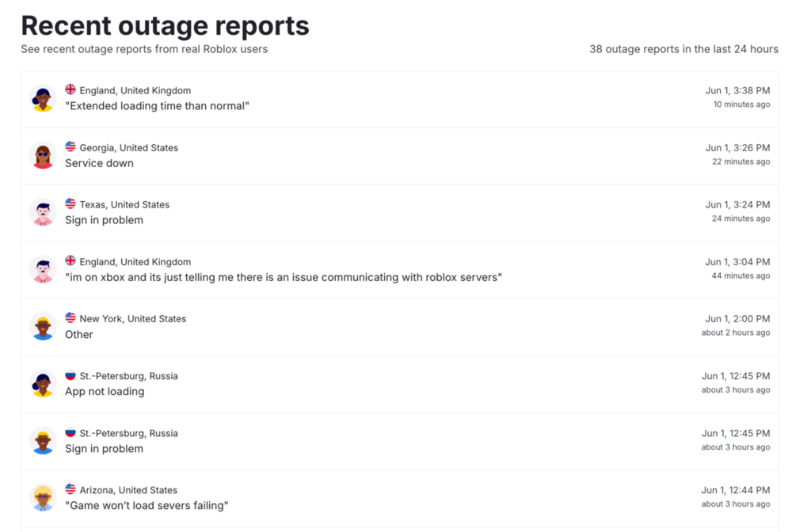
Task: Click the St.-Petersburg location above Sign in problem
Action: coord(129,433)
